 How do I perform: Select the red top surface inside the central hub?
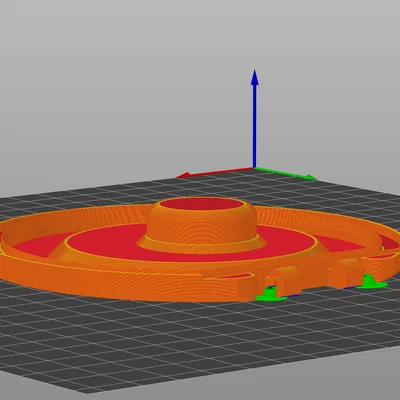pyautogui.click(x=202, y=204)
